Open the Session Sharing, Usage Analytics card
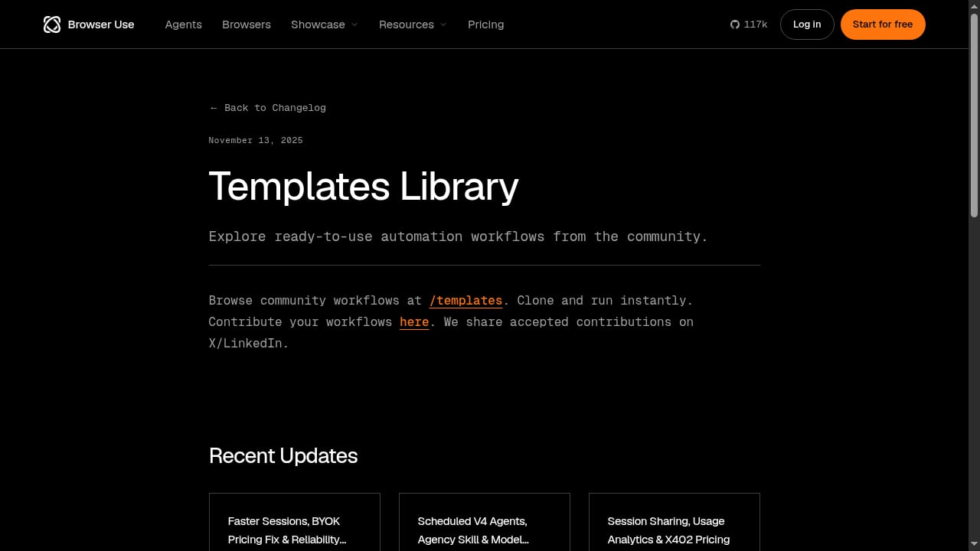This screenshot has height=551, width=980. tap(675, 522)
